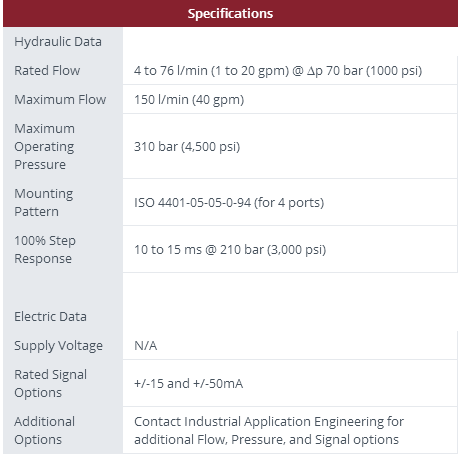Screen dimensions: 460x458
Task: Select the 310 bar (4,500 psi) value
Action: coord(187,147)
